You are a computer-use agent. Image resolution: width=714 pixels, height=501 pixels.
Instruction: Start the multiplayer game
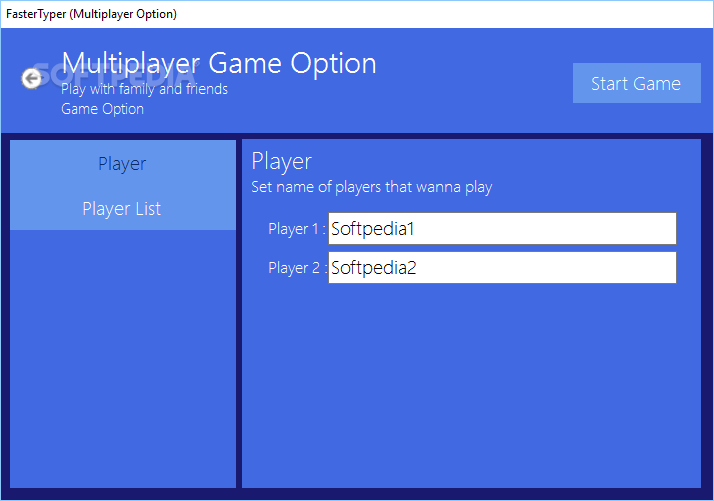[637, 83]
